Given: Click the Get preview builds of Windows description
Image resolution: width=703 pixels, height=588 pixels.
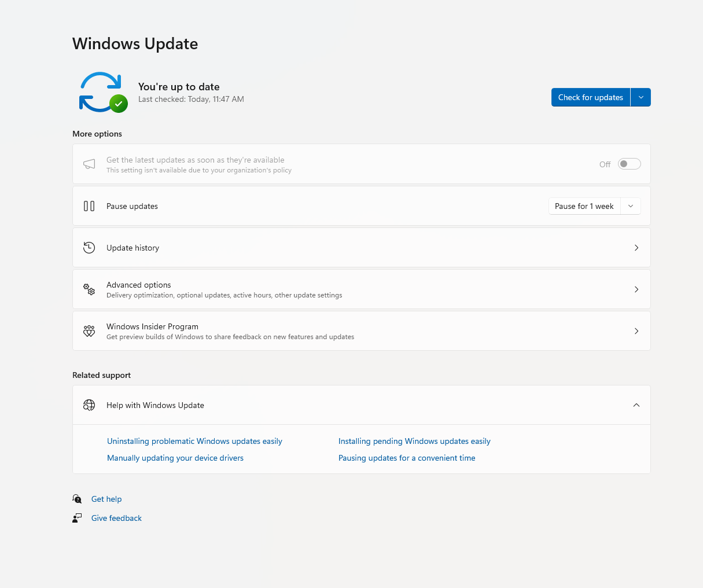Looking at the screenshot, I should [x=230, y=337].
